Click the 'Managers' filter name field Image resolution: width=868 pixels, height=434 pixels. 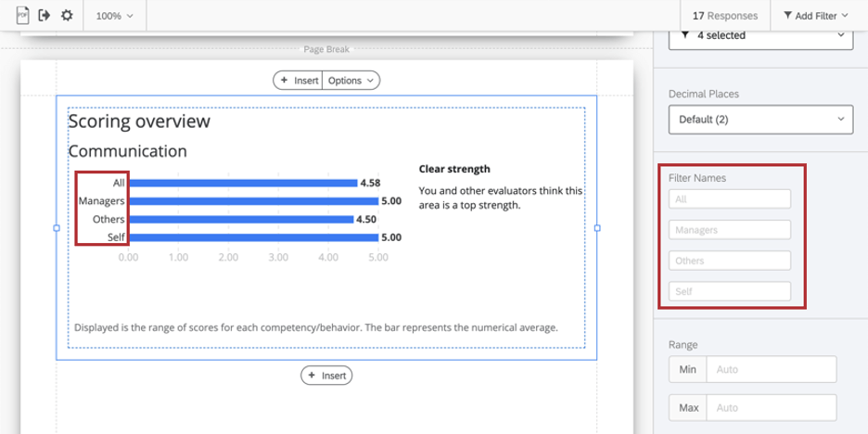pos(730,229)
